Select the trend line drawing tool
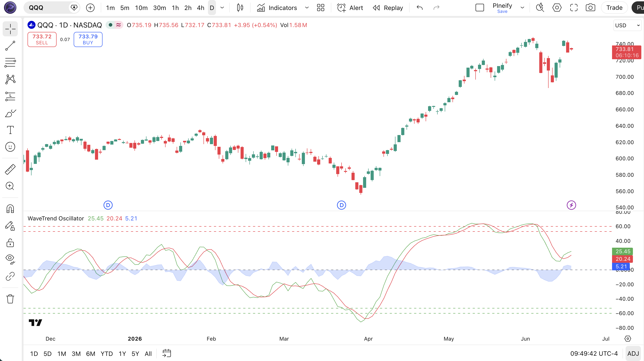644x361 pixels. pyautogui.click(x=10, y=46)
